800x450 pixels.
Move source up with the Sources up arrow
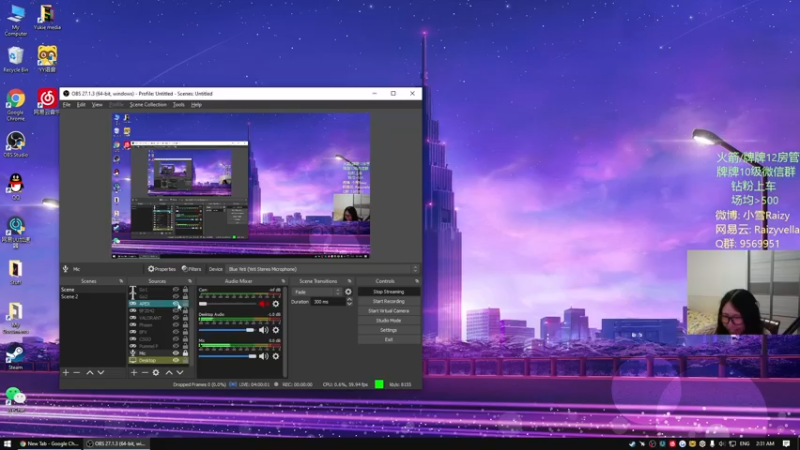[x=169, y=372]
